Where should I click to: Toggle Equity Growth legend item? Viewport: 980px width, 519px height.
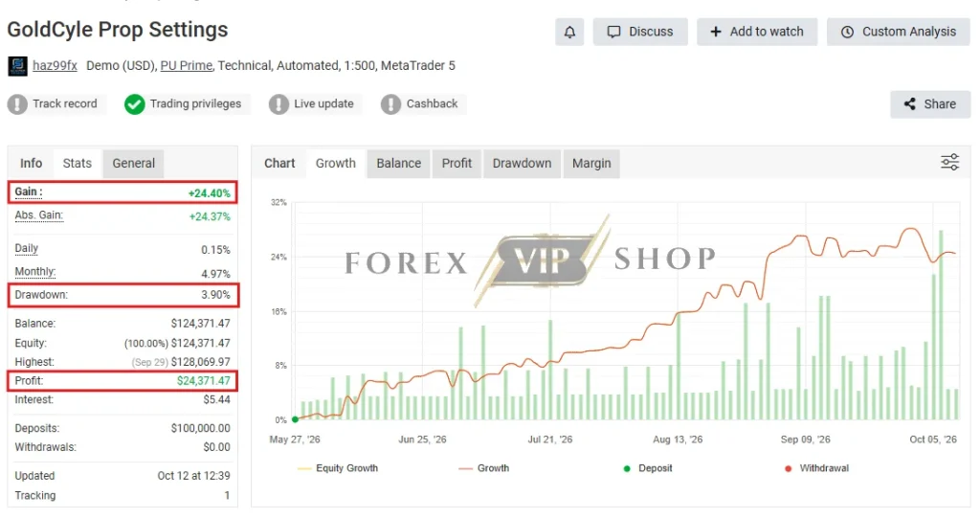pos(338,468)
